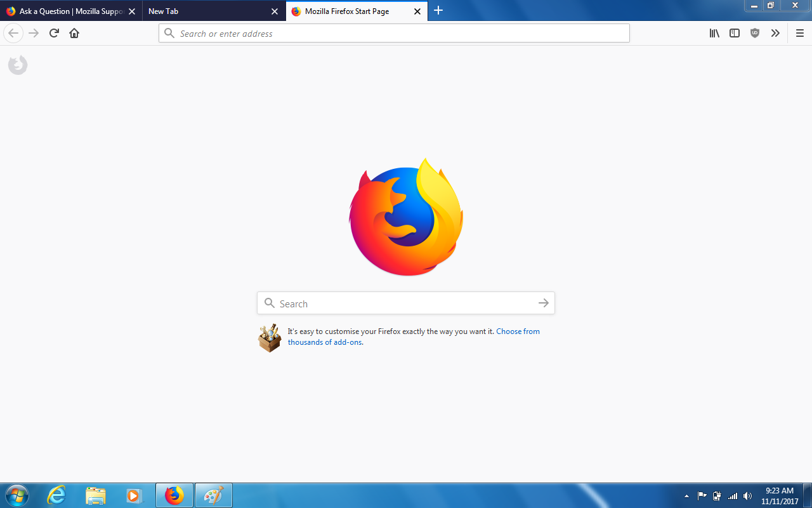Expand the overflow toolbar chevron menu
This screenshot has height=508, width=812.
pos(775,33)
